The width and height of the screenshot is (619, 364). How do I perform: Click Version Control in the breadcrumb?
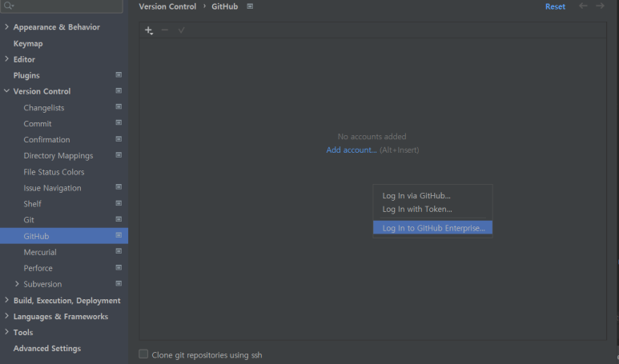point(167,6)
